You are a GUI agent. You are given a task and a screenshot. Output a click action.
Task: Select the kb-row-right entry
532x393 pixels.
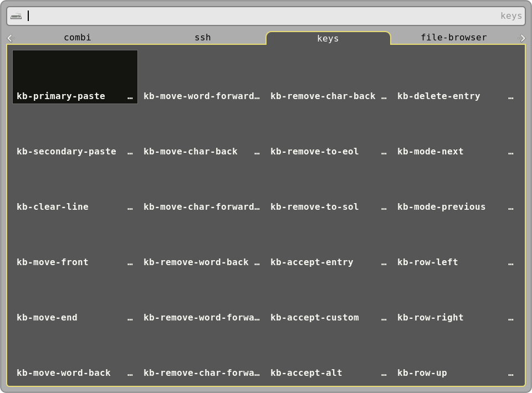pyautogui.click(x=456, y=298)
